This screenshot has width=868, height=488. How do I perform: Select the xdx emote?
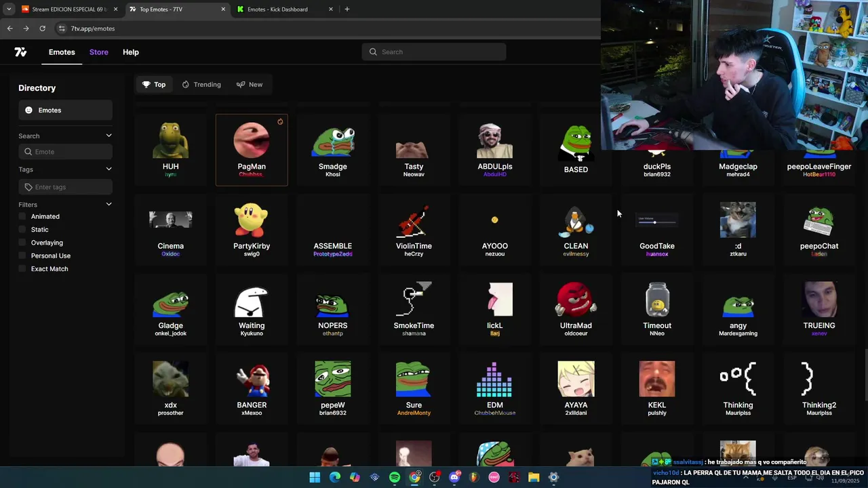click(x=170, y=388)
